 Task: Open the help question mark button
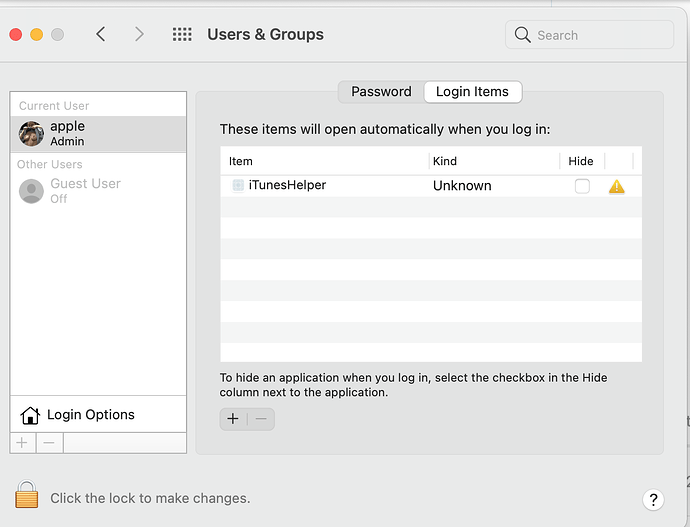[x=653, y=499]
